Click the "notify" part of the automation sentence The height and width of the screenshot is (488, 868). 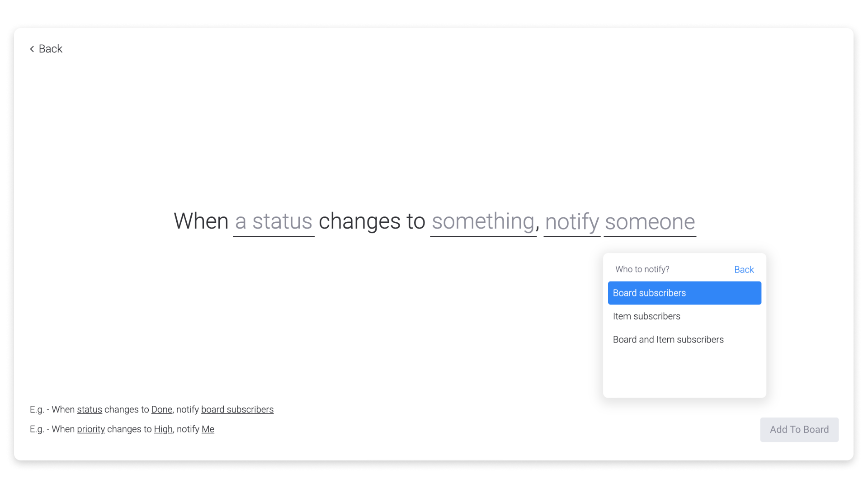point(571,221)
